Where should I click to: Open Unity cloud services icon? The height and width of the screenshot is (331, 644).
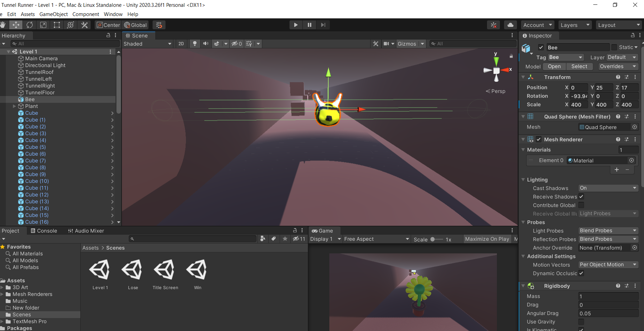[x=510, y=25]
